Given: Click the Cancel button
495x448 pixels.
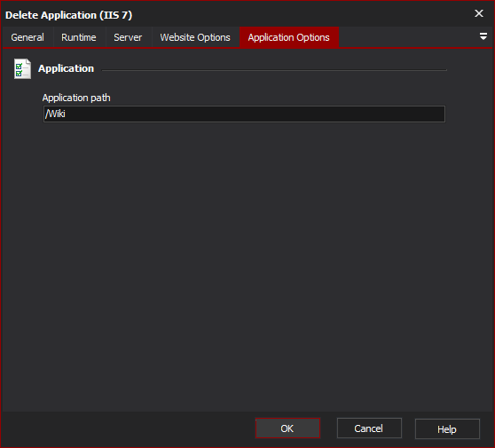Looking at the screenshot, I should click(x=369, y=428).
